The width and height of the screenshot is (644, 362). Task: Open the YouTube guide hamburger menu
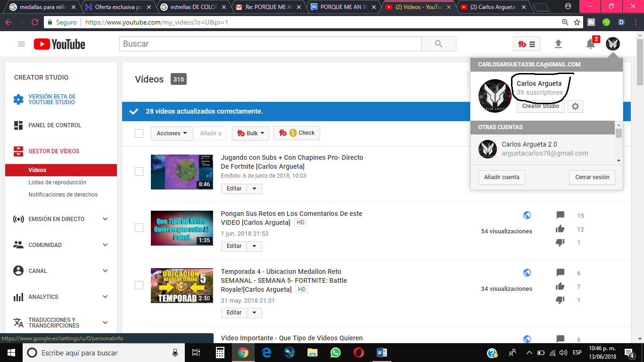(21, 44)
